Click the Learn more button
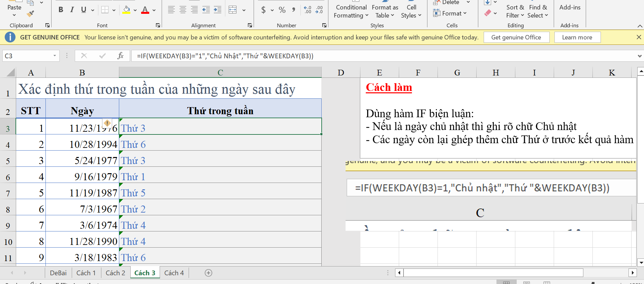644x284 pixels. 577,37
